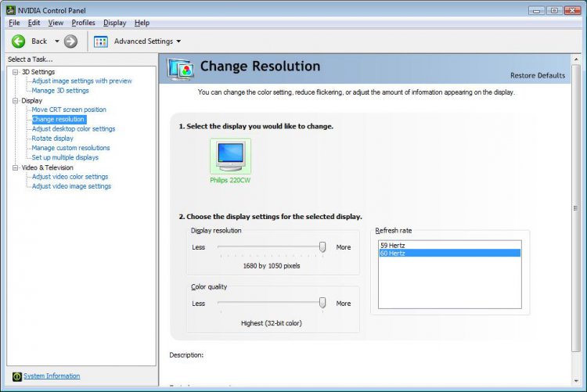Open Rotate display task
587x392 pixels.
tap(52, 138)
